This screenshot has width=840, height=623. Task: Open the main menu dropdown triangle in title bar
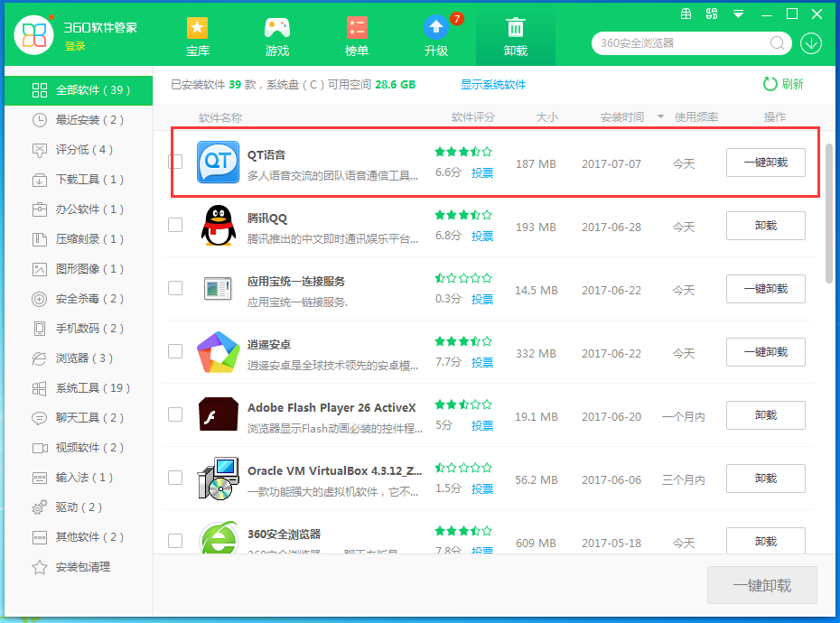click(x=739, y=14)
